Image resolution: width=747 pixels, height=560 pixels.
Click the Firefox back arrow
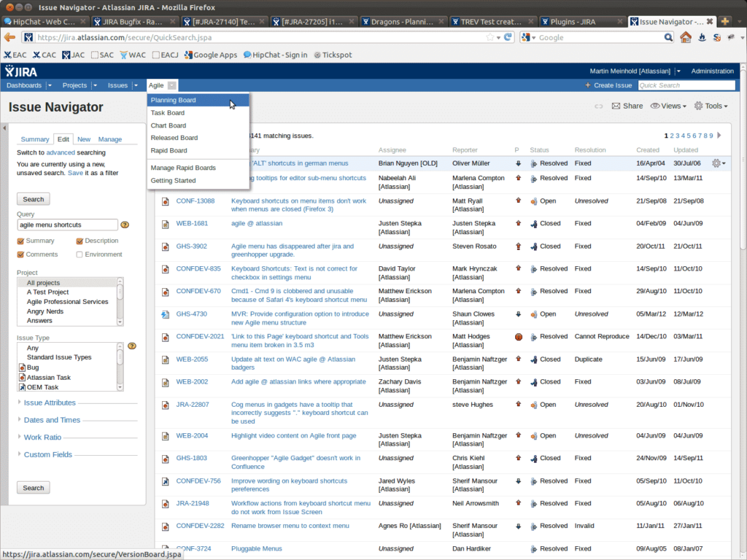point(9,37)
